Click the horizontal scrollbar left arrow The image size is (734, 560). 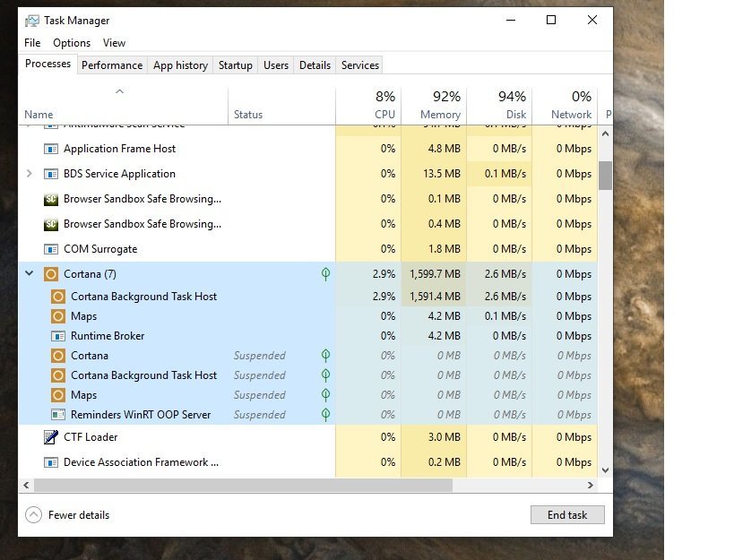point(26,485)
